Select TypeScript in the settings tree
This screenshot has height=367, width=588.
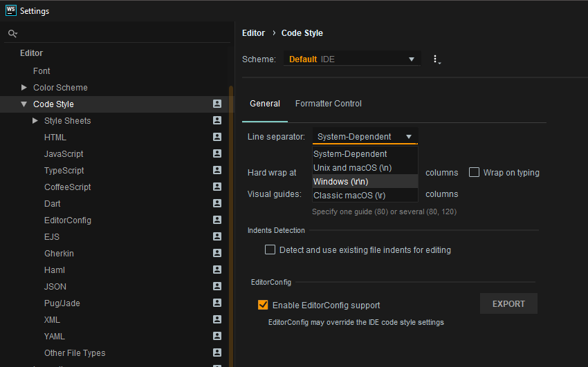[64, 170]
